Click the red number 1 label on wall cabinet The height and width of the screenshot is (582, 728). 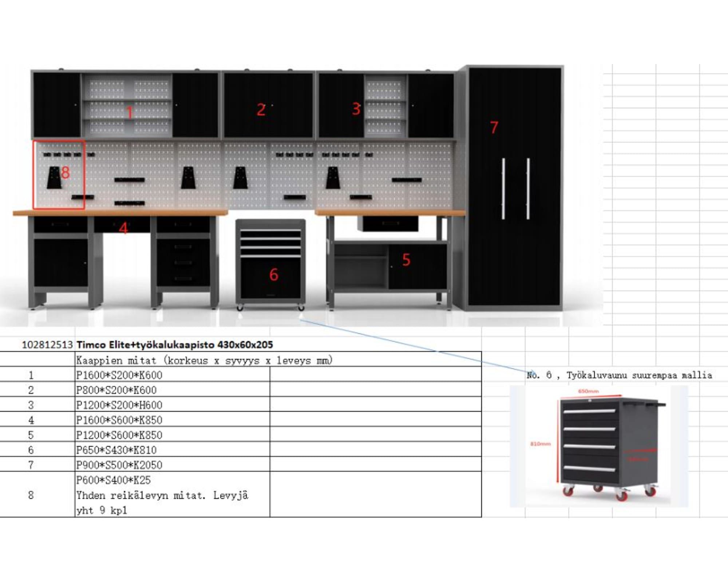130,112
